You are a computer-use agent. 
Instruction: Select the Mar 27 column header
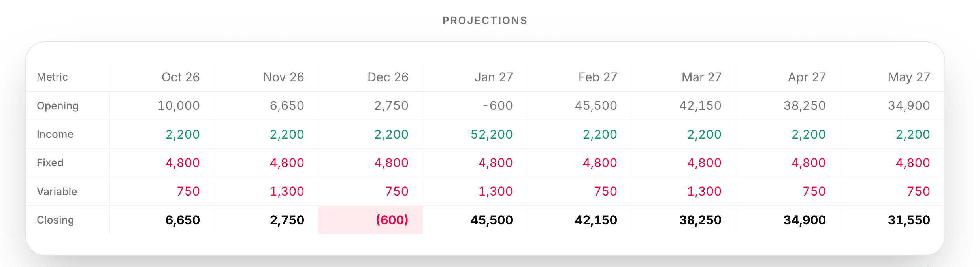(701, 77)
